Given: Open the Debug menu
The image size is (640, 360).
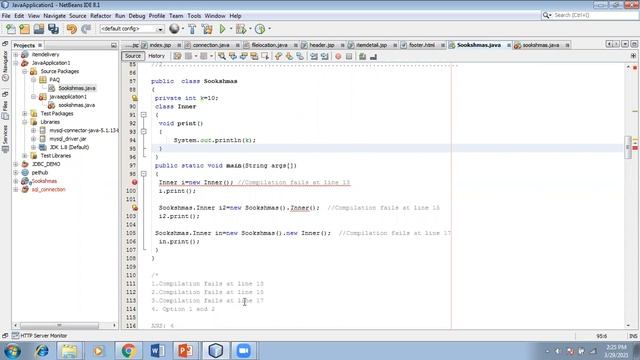Looking at the screenshot, I should (137, 16).
